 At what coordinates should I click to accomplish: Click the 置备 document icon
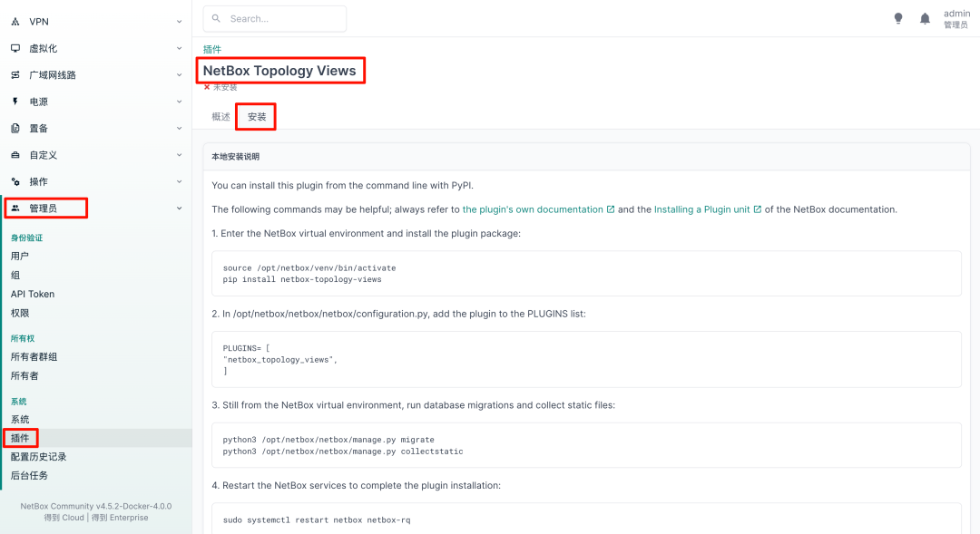pos(15,128)
